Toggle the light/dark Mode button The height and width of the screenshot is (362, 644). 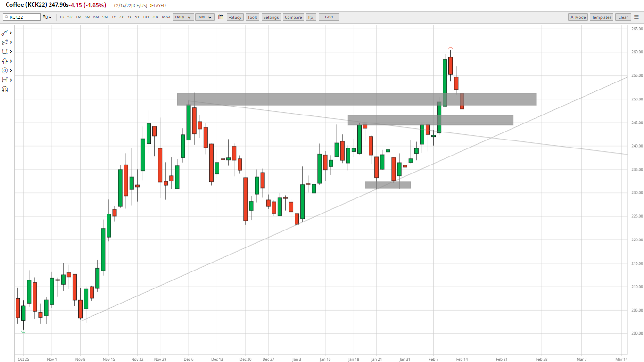pyautogui.click(x=578, y=17)
